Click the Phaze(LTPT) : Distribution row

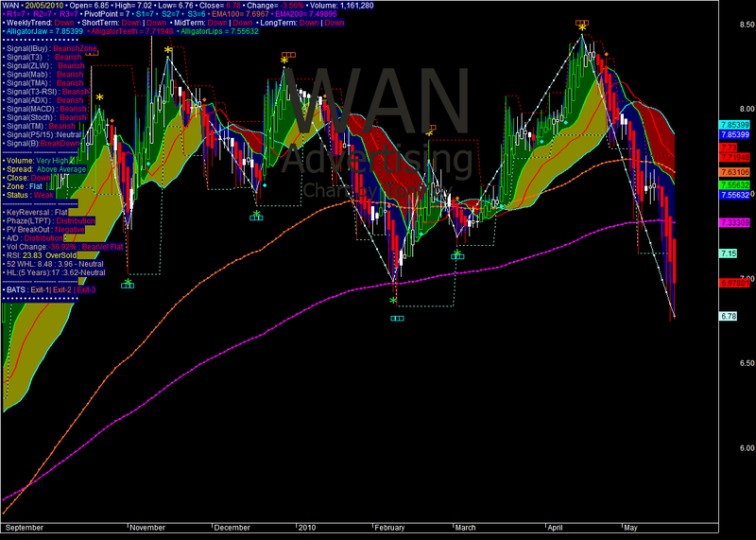click(x=51, y=221)
